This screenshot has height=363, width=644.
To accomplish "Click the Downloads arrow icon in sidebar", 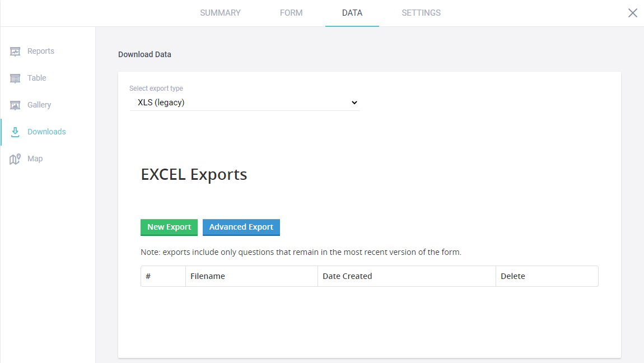I will (x=15, y=132).
